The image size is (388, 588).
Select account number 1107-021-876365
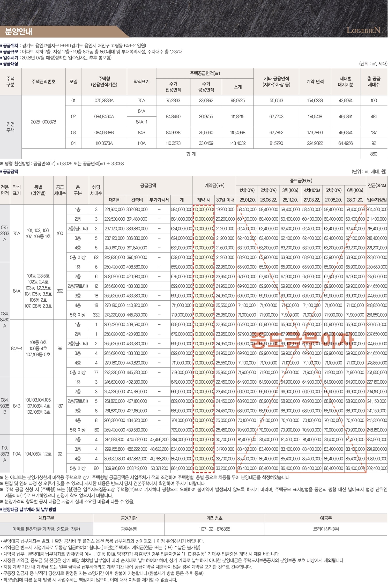point(214,529)
